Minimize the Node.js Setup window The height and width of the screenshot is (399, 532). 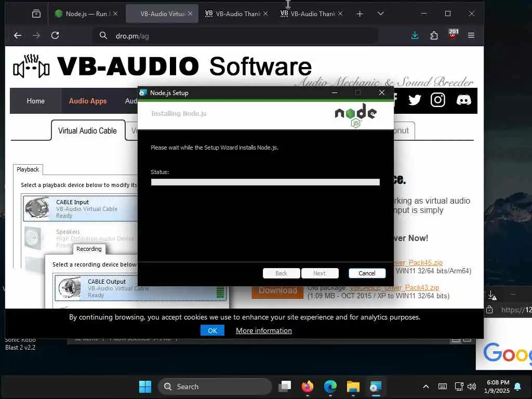click(335, 92)
